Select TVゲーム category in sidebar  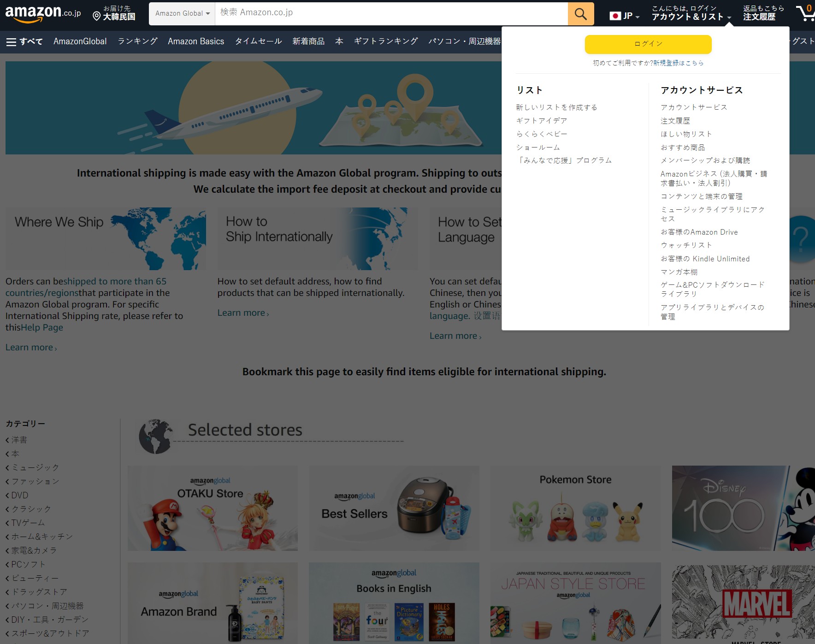coord(28,523)
